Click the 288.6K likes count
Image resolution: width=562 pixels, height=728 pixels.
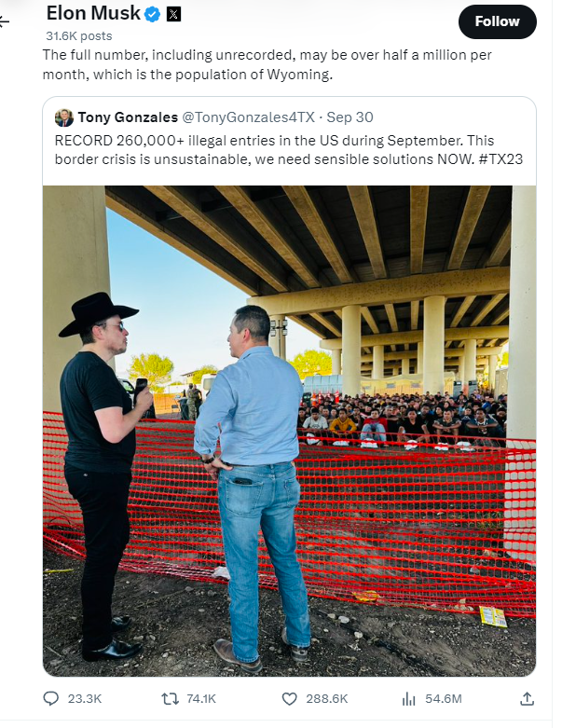click(x=326, y=698)
